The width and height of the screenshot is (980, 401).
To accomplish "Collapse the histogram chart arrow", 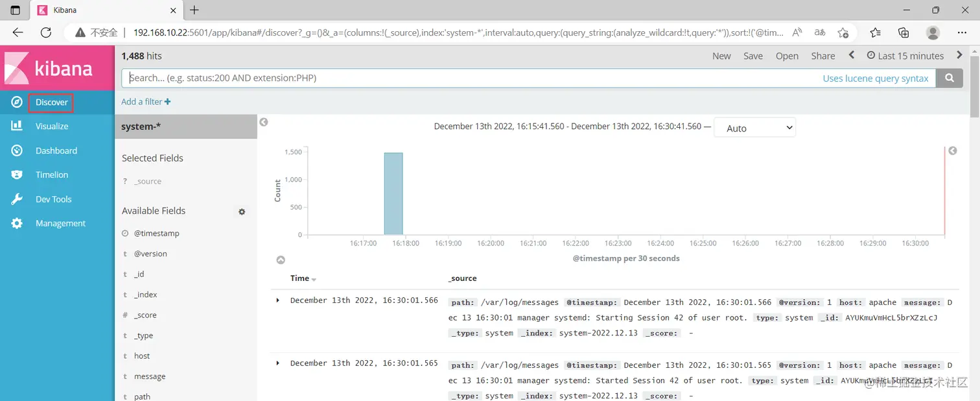I will [281, 260].
